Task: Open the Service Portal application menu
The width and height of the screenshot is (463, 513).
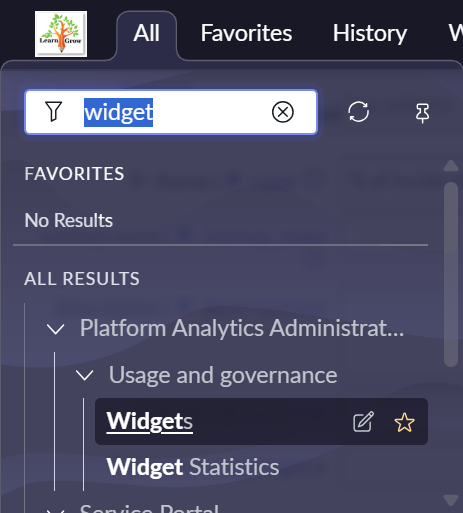Action: 149,509
